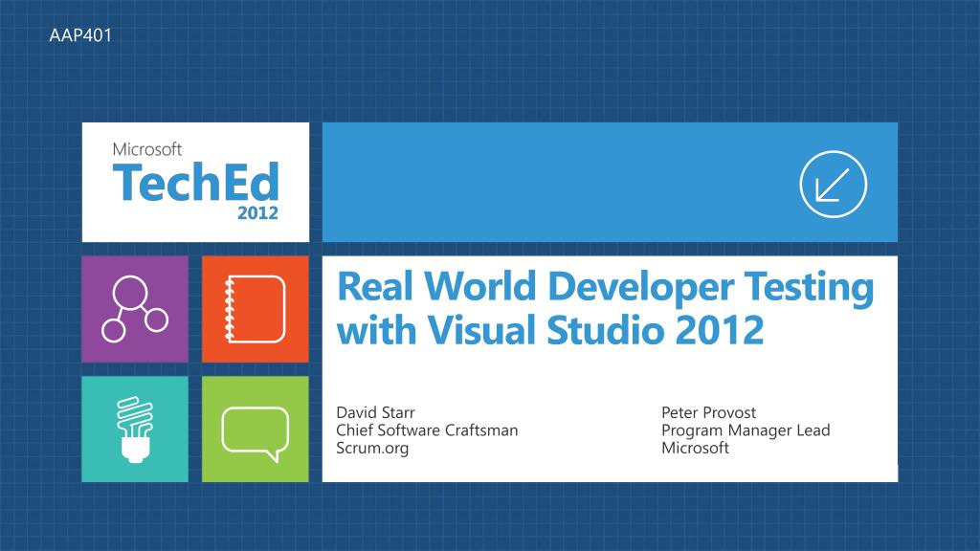The image size is (980, 551).
Task: Click the Program Manager Lead text
Action: pyautogui.click(x=746, y=430)
